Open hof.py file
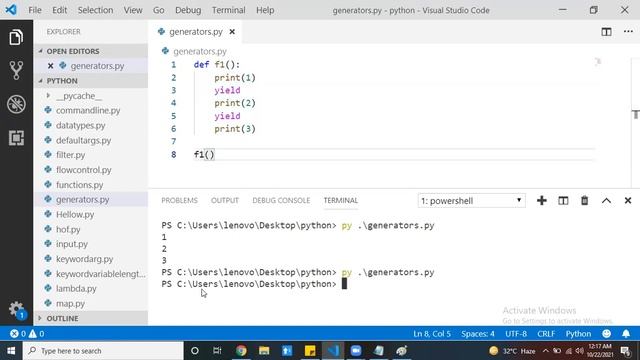Viewport: 640px width, 360px height. click(91, 229)
